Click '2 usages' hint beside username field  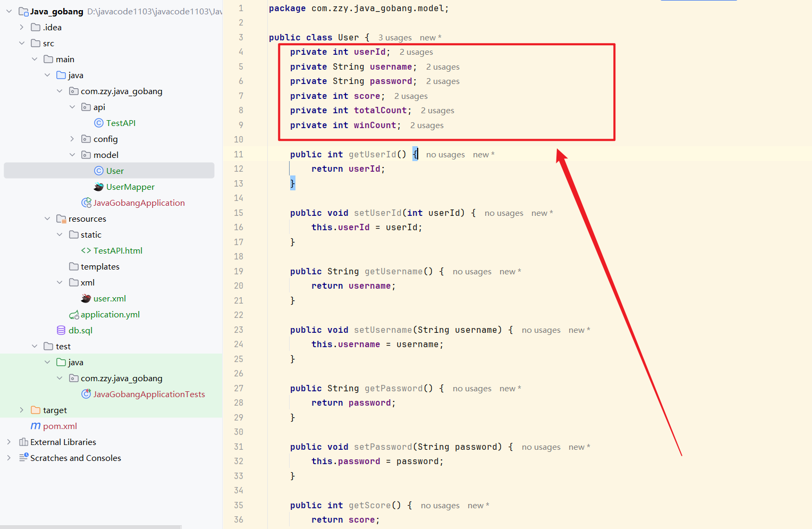point(443,67)
